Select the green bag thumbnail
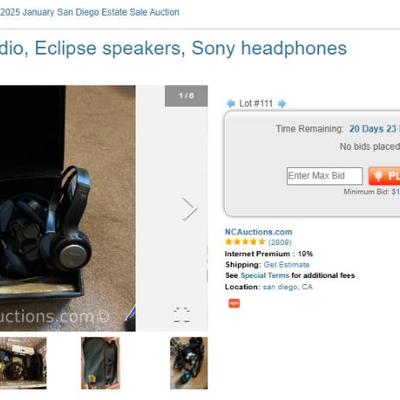 click(x=100, y=363)
